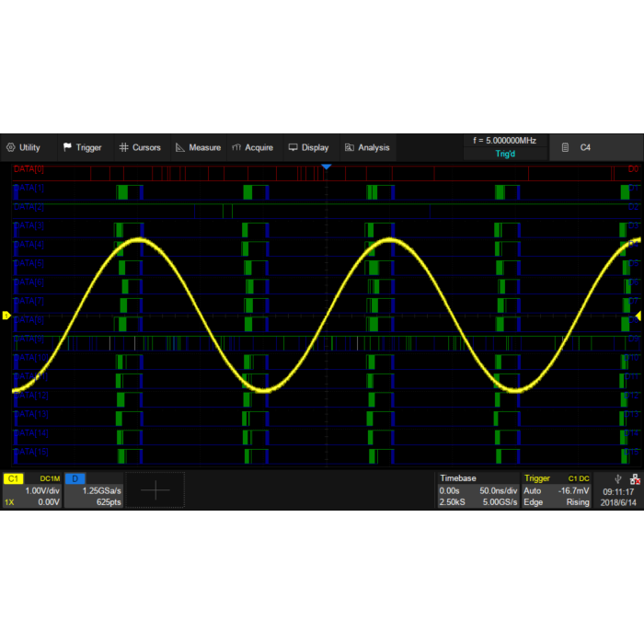Open the C1 channel descriptor box
The height and width of the screenshot is (644, 644).
coord(32,490)
